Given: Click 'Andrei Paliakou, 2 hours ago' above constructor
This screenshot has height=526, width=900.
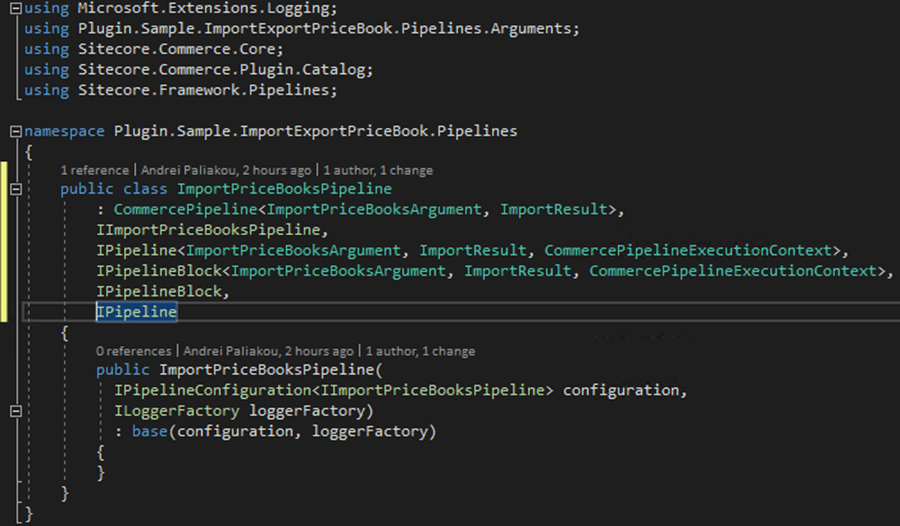Looking at the screenshot, I should coord(269,351).
